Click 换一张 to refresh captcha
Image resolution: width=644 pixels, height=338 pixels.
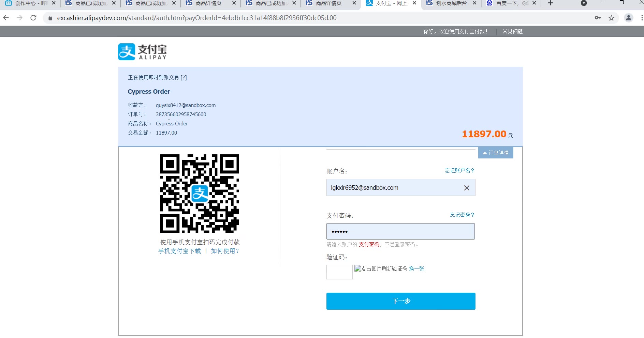(x=416, y=268)
